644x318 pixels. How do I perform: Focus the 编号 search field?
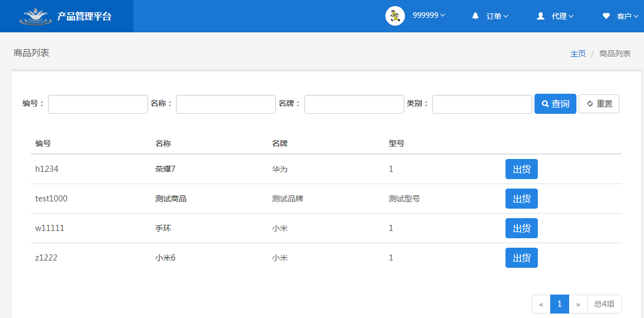point(98,104)
